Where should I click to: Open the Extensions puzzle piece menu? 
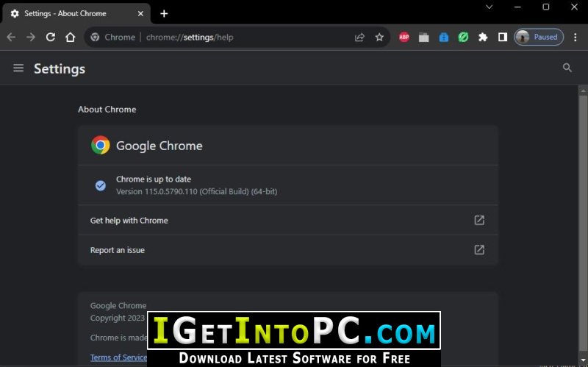(x=483, y=38)
